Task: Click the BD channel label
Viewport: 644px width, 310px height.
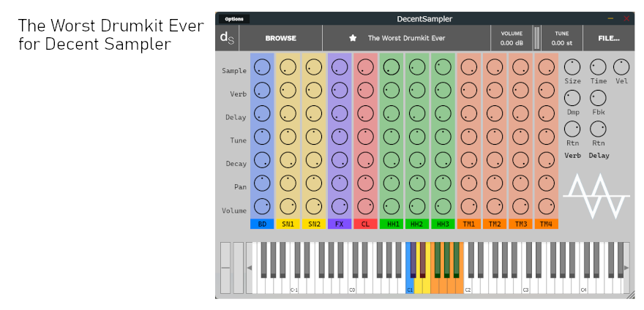Action: tap(262, 224)
